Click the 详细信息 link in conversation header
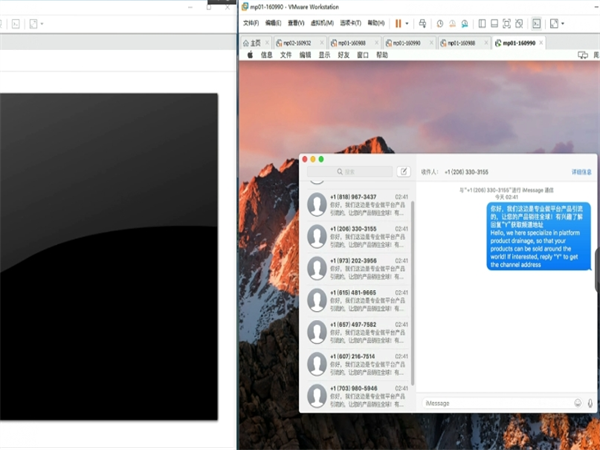 [581, 172]
